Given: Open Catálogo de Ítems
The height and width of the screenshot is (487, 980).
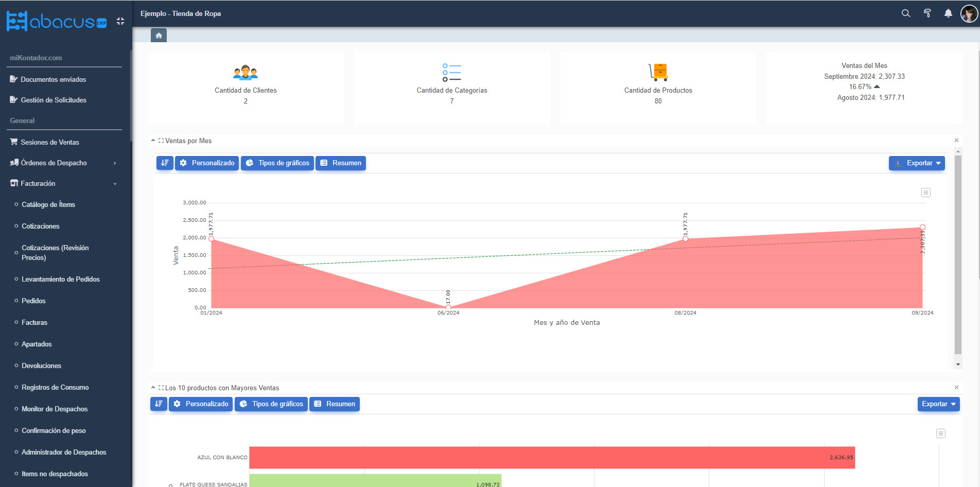Looking at the screenshot, I should pos(48,204).
